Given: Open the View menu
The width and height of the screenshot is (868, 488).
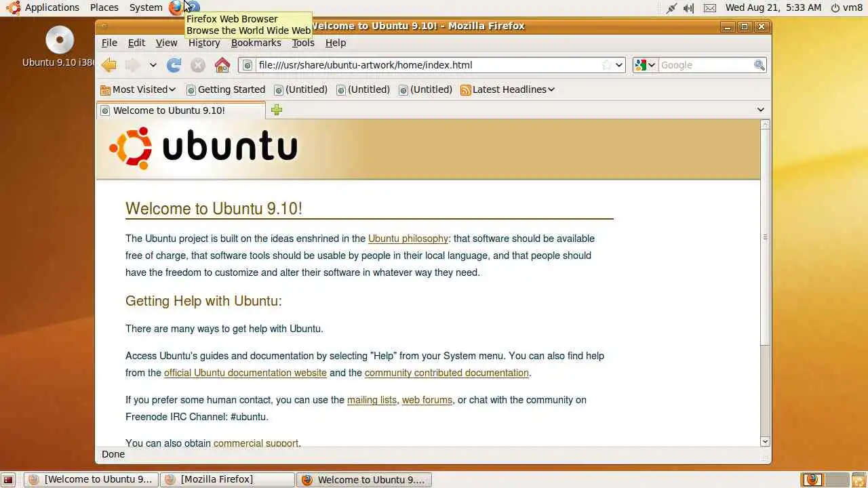Looking at the screenshot, I should point(166,43).
